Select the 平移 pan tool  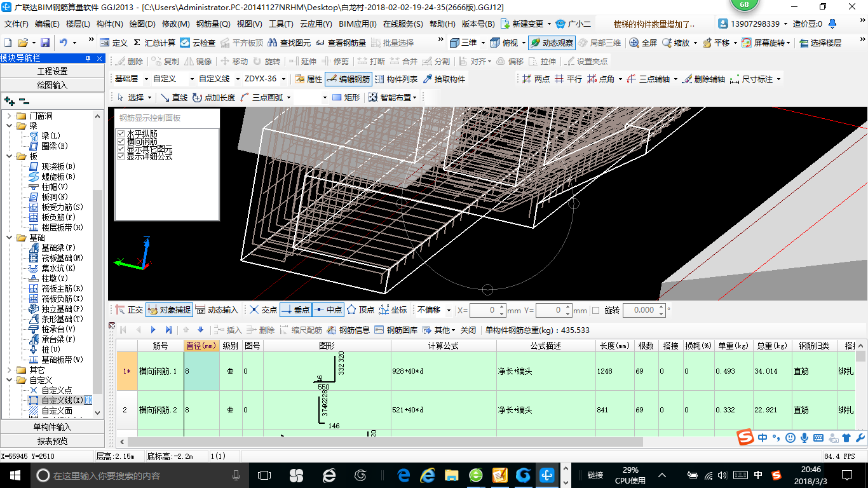tap(716, 43)
